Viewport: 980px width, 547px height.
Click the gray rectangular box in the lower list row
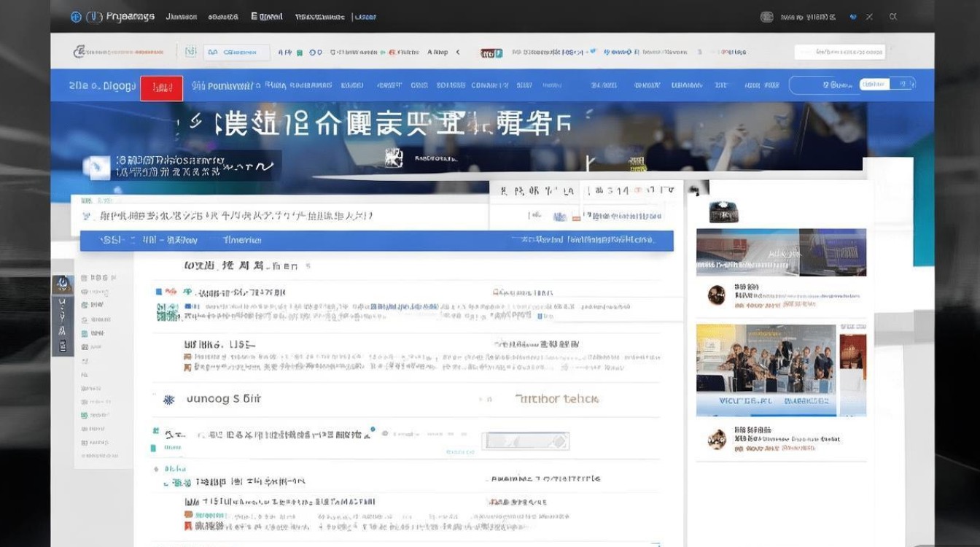[x=526, y=441]
